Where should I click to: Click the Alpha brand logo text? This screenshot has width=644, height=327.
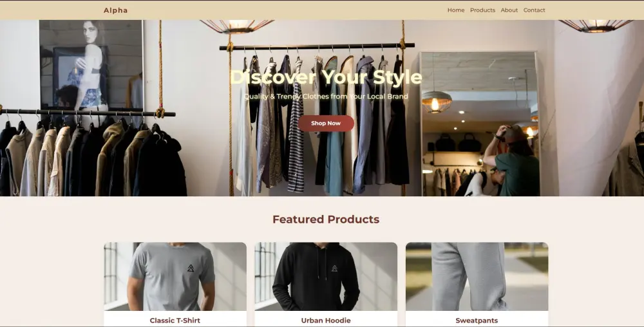(x=115, y=10)
